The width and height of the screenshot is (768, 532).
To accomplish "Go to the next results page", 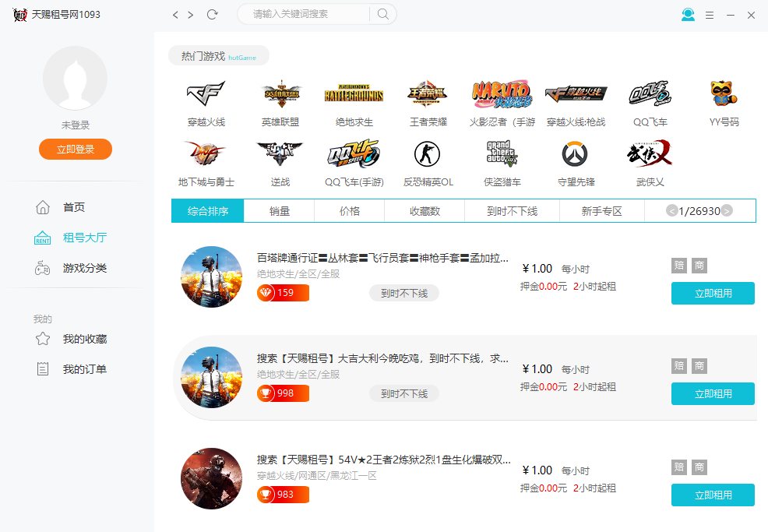I will pyautogui.click(x=727, y=210).
